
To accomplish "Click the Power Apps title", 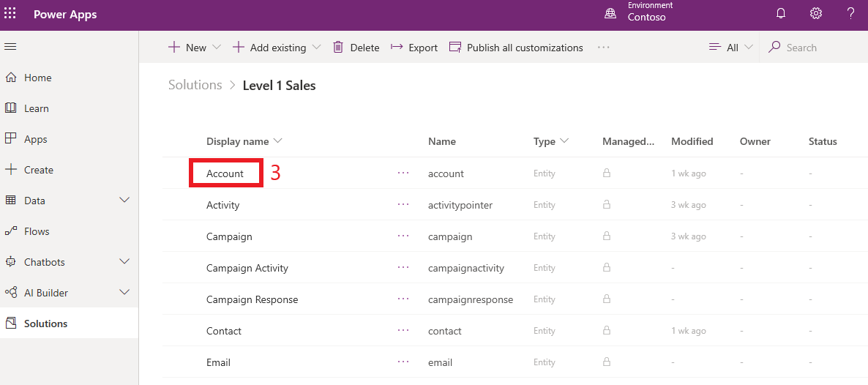I will click(65, 15).
